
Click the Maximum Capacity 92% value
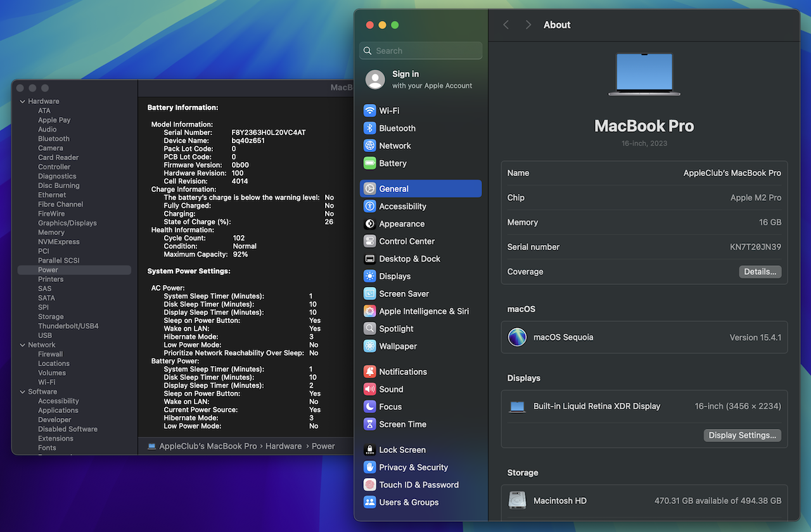tap(240, 254)
